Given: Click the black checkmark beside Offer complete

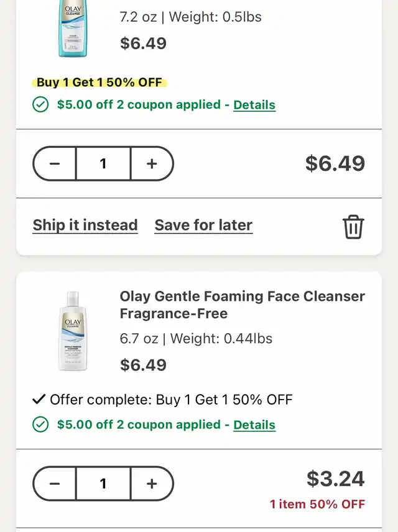Looking at the screenshot, I should pos(39,399).
